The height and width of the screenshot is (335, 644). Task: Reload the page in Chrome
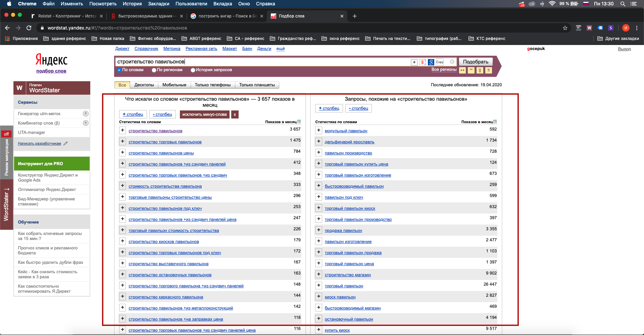coord(29,28)
